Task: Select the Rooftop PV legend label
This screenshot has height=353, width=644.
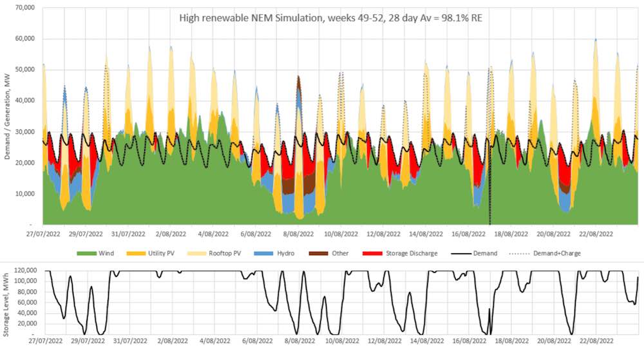Action: (x=224, y=254)
